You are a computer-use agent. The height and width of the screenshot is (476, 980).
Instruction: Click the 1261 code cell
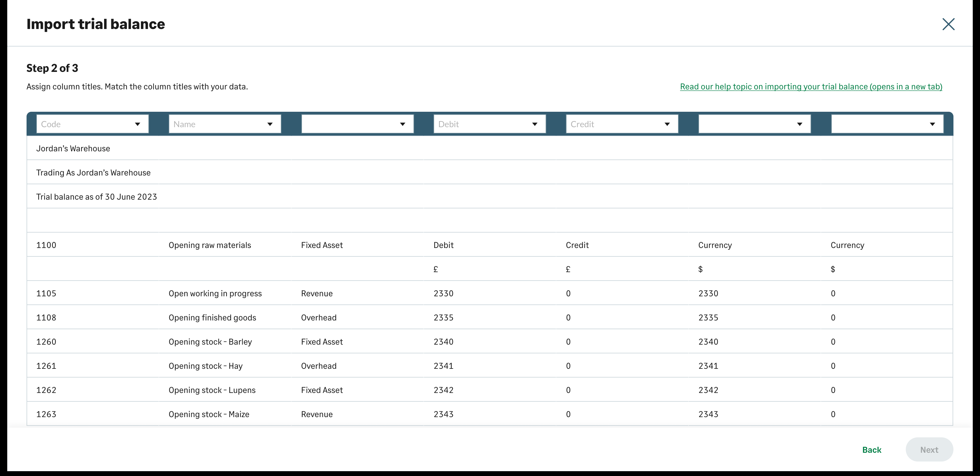tap(46, 366)
